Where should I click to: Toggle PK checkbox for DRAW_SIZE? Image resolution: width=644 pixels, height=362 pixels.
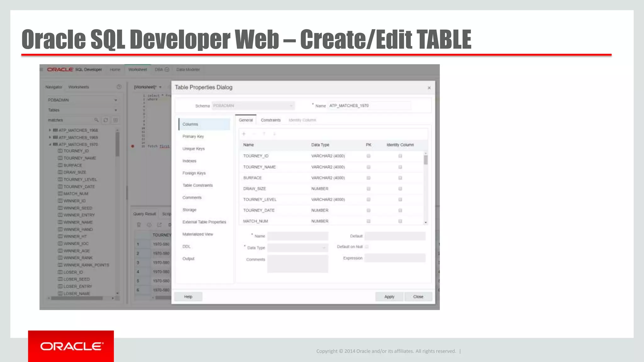(x=369, y=189)
